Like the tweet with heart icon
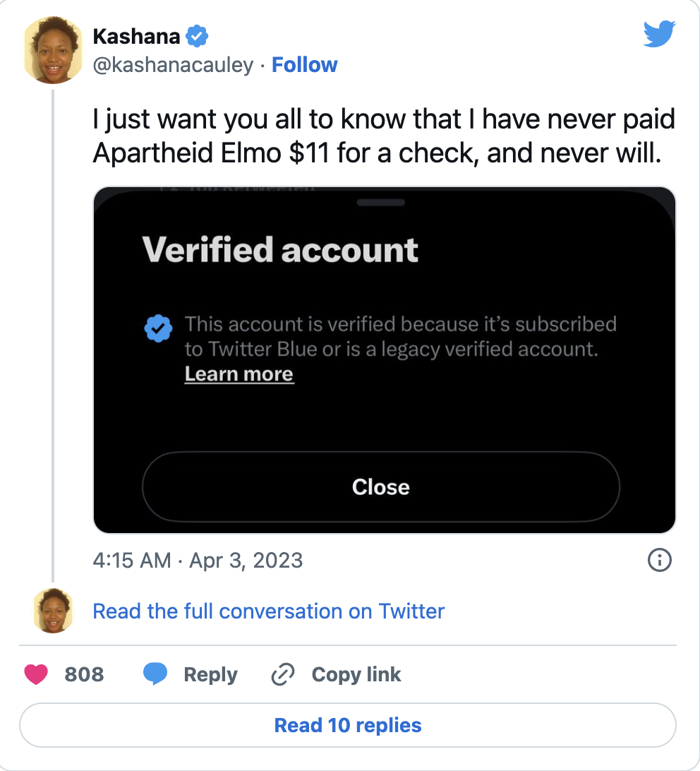Screen dimensions: 700x771 pyautogui.click(x=36, y=674)
